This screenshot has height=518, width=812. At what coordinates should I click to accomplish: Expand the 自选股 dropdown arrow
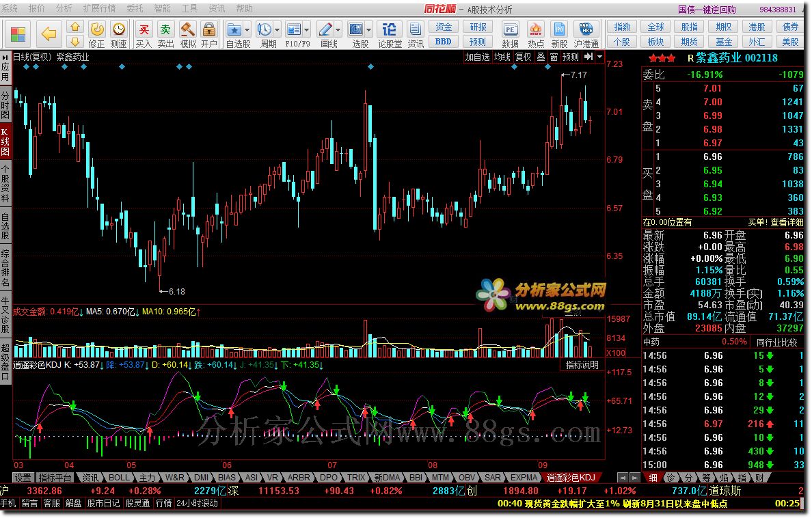[x=247, y=29]
